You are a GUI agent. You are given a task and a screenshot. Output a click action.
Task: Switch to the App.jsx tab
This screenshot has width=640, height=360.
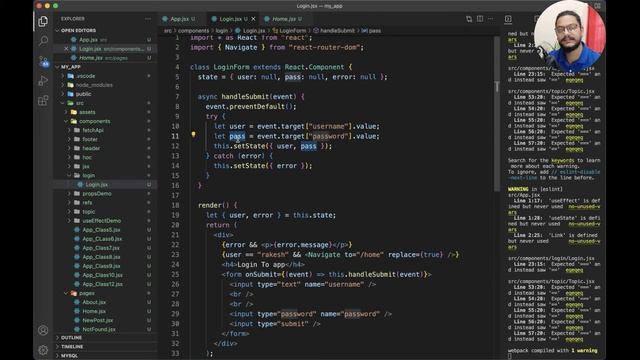179,19
